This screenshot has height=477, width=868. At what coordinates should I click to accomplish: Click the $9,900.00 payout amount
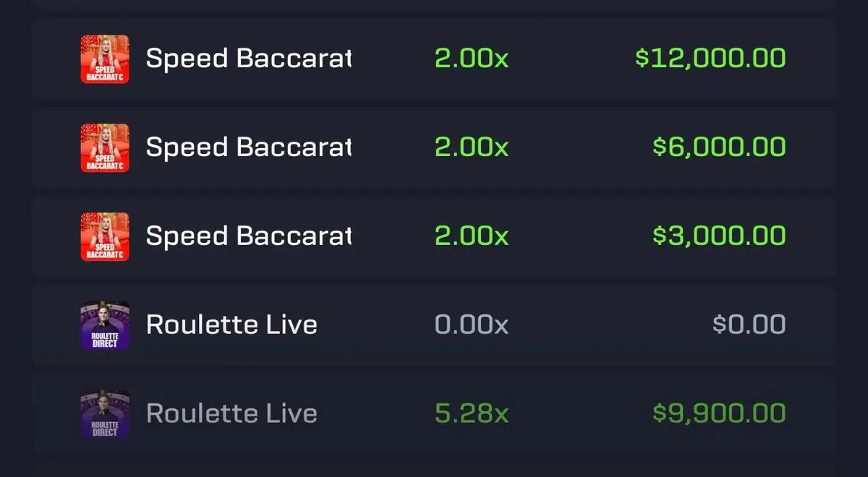click(719, 414)
